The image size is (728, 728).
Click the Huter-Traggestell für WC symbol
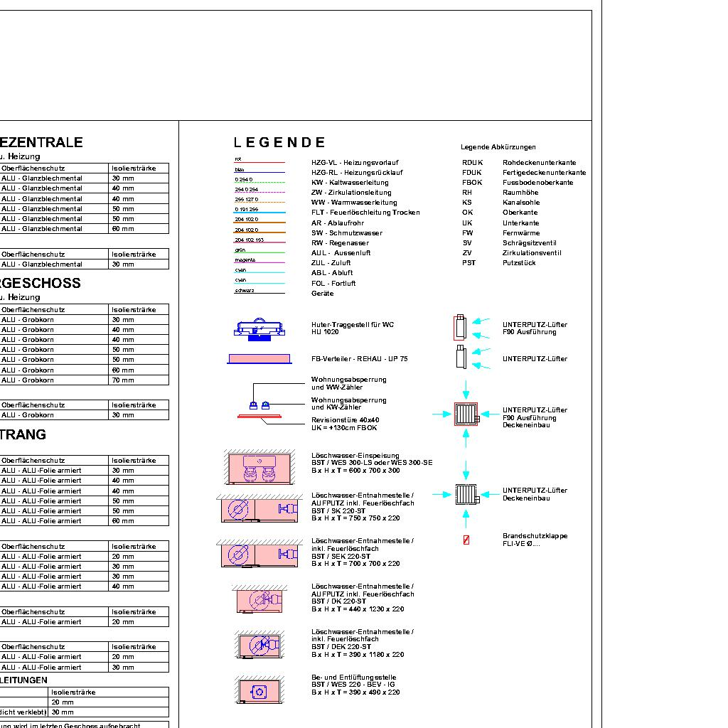point(259,328)
